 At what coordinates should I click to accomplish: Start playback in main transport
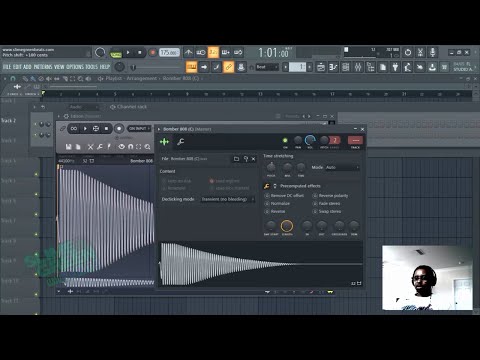(x=128, y=53)
